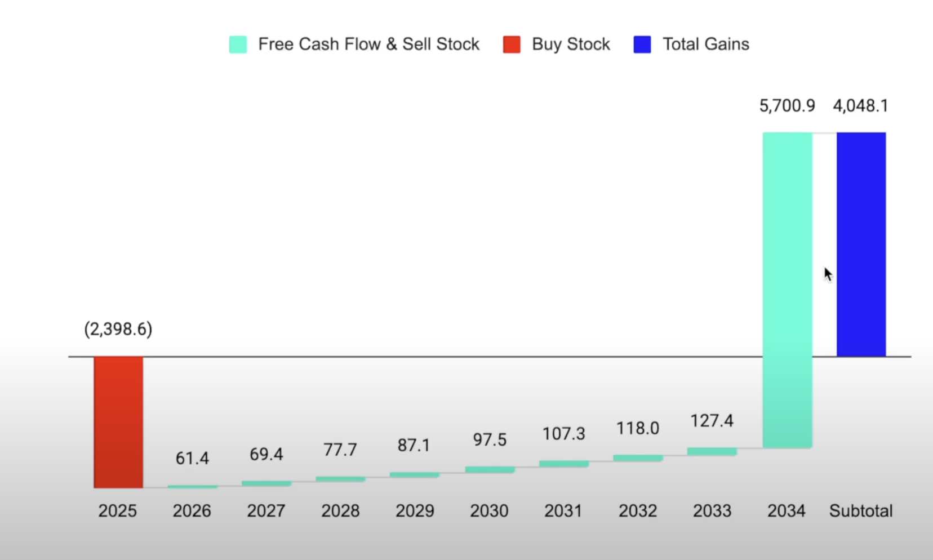Click the 5,700.9 data label

787,106
